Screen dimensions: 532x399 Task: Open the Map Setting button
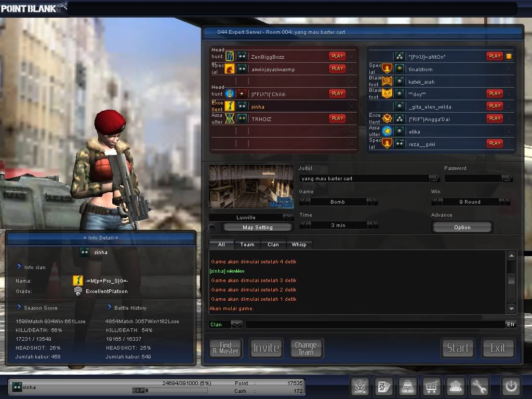(x=258, y=228)
